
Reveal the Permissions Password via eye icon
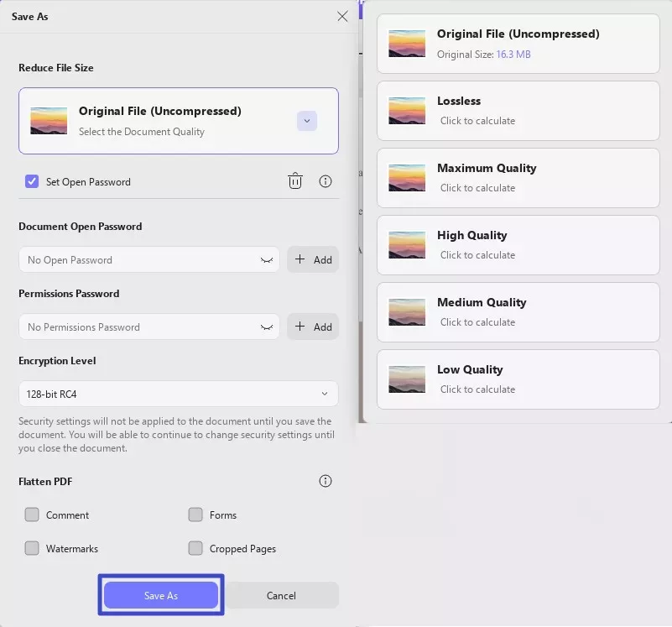[x=267, y=327]
